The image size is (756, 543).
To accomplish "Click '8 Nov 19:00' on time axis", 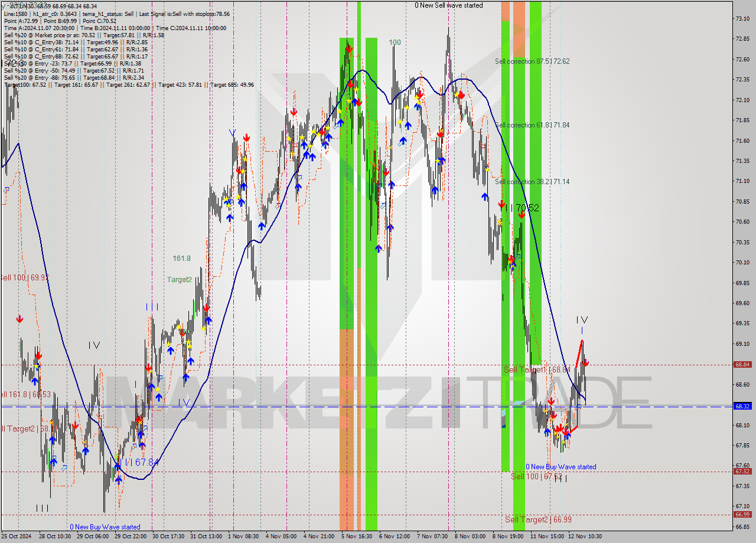I will coord(508,537).
